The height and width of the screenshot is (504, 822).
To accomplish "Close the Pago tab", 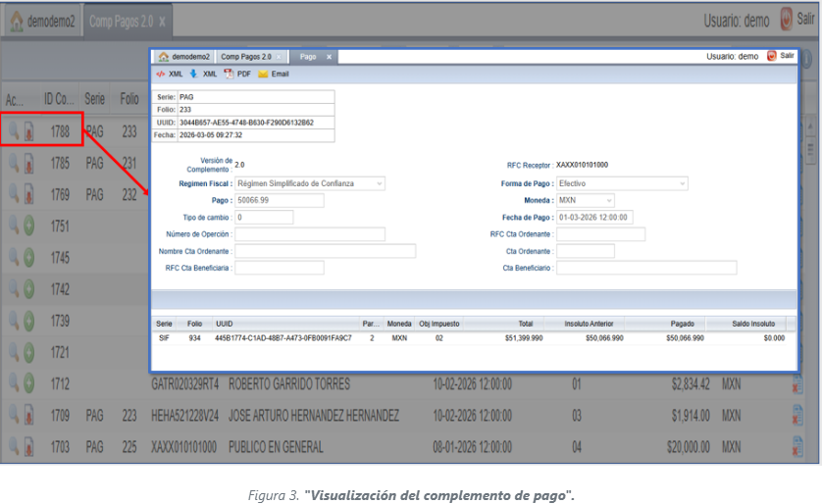I will 330,57.
